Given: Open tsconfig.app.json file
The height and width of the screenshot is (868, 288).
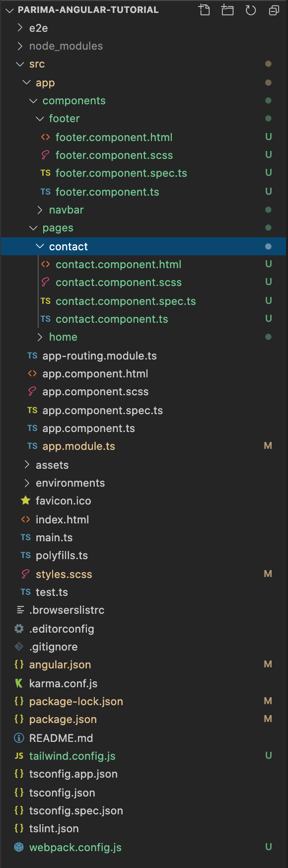Looking at the screenshot, I should 73,774.
